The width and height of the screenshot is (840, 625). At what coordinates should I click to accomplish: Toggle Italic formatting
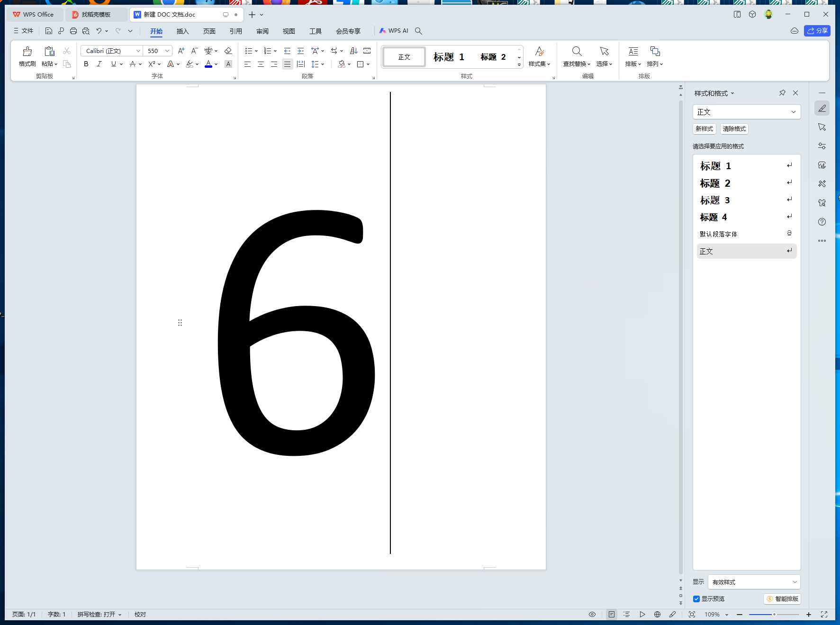coord(99,64)
